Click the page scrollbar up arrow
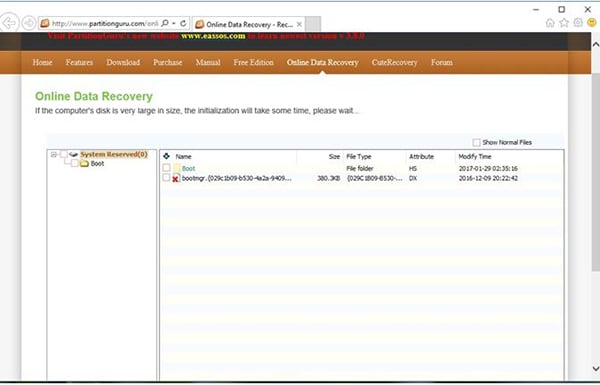The height and width of the screenshot is (385, 600). pyautogui.click(x=595, y=44)
